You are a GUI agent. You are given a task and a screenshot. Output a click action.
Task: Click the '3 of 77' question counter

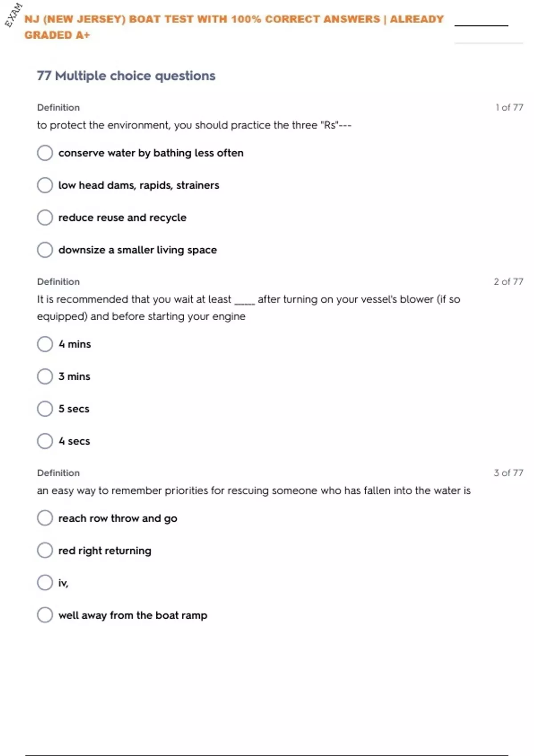click(508, 473)
